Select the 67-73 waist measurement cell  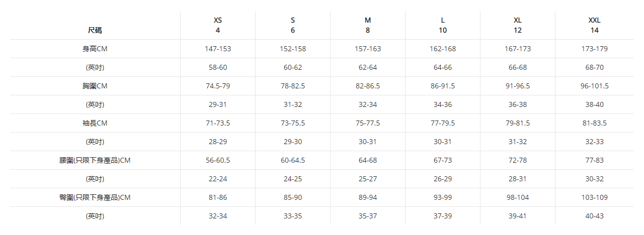click(x=442, y=160)
